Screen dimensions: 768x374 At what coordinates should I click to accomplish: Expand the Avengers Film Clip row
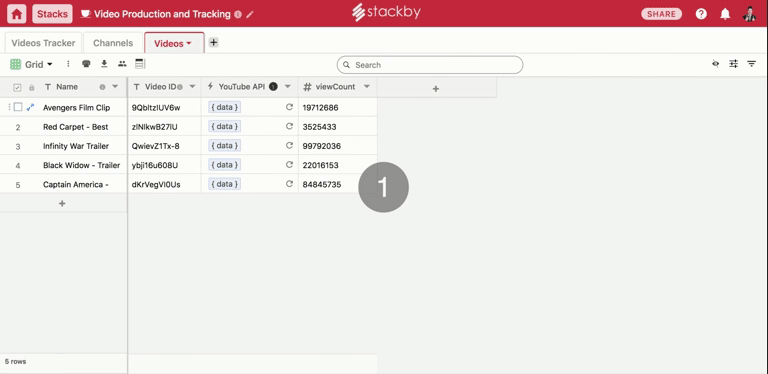(30, 107)
